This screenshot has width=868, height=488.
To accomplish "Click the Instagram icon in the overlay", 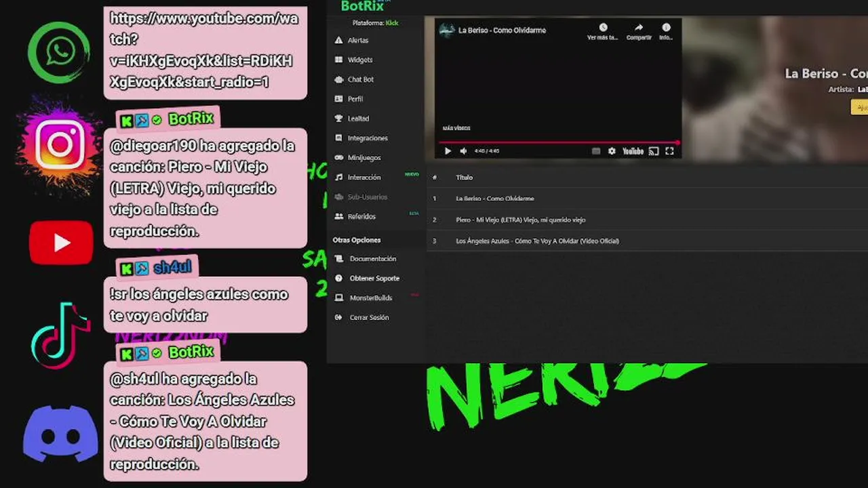I will click(60, 144).
